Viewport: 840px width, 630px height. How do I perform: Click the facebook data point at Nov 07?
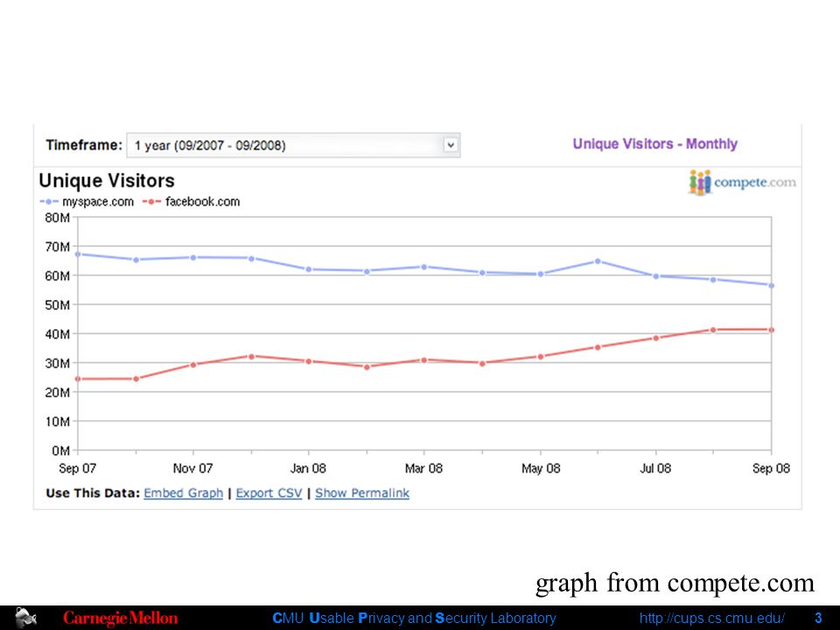pos(193,364)
